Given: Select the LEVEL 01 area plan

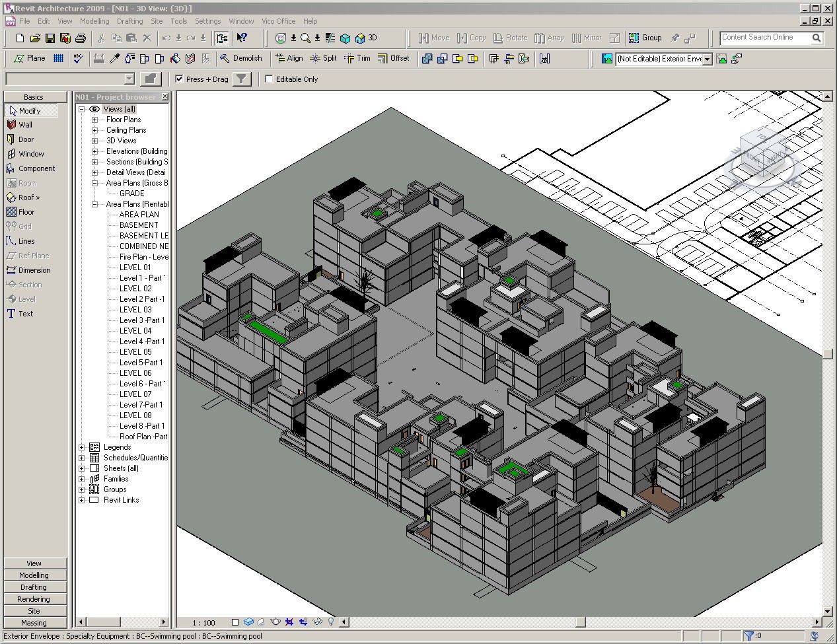Looking at the screenshot, I should [135, 268].
